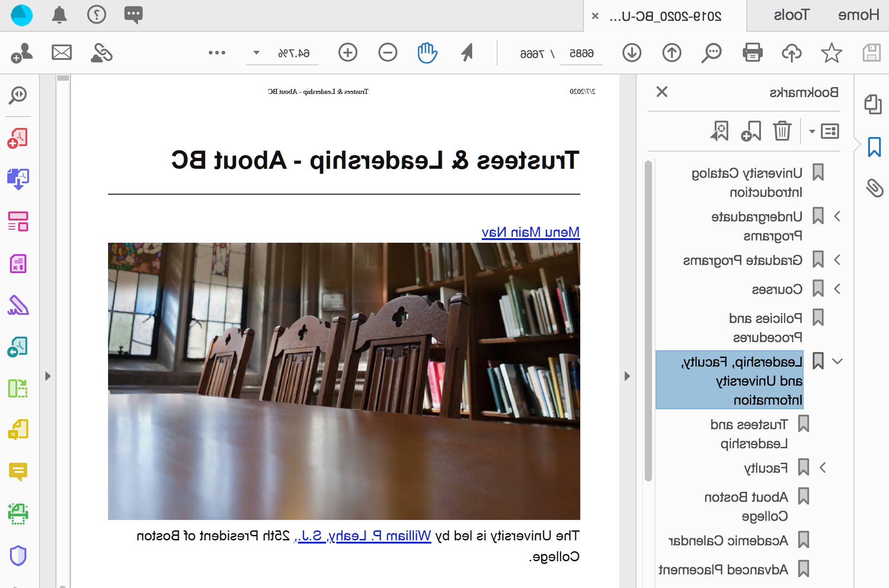889x588 pixels.
Task: Collapse the tools pane arrow
Action: [x=48, y=376]
